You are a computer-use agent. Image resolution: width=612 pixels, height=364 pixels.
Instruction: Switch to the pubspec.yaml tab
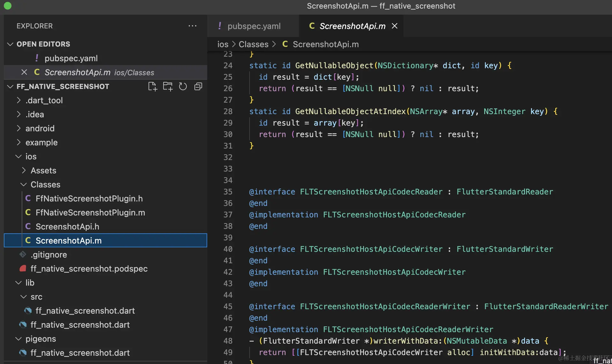(x=254, y=26)
